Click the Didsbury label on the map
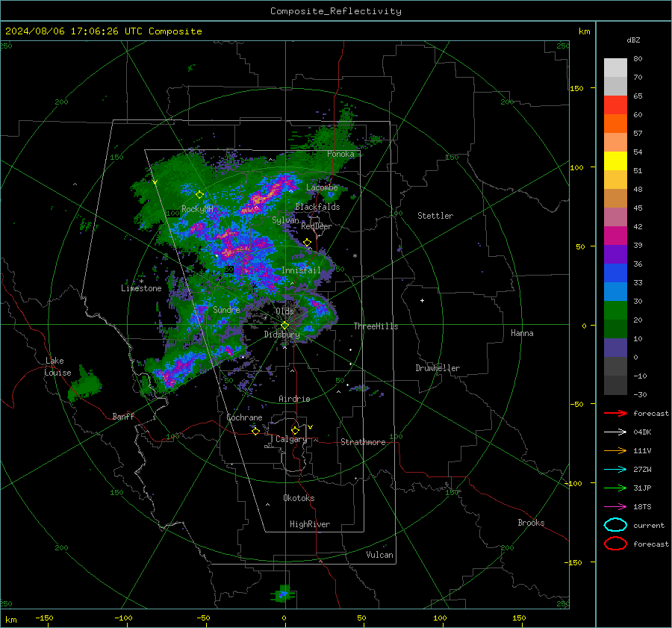 click(281, 335)
